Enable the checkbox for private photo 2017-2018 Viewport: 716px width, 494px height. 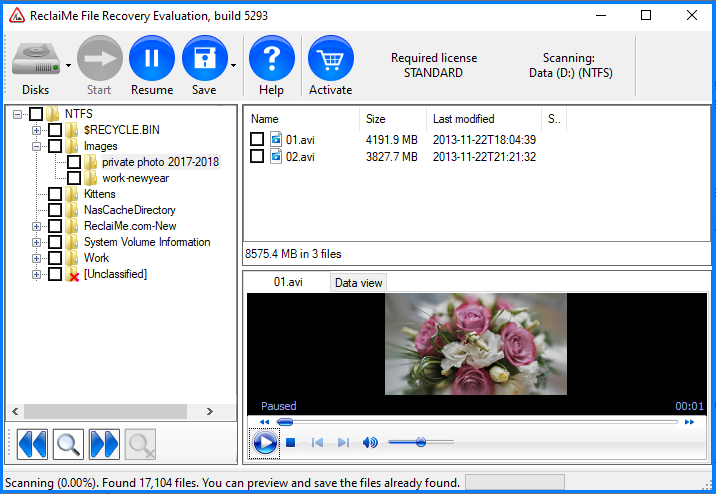(74, 162)
